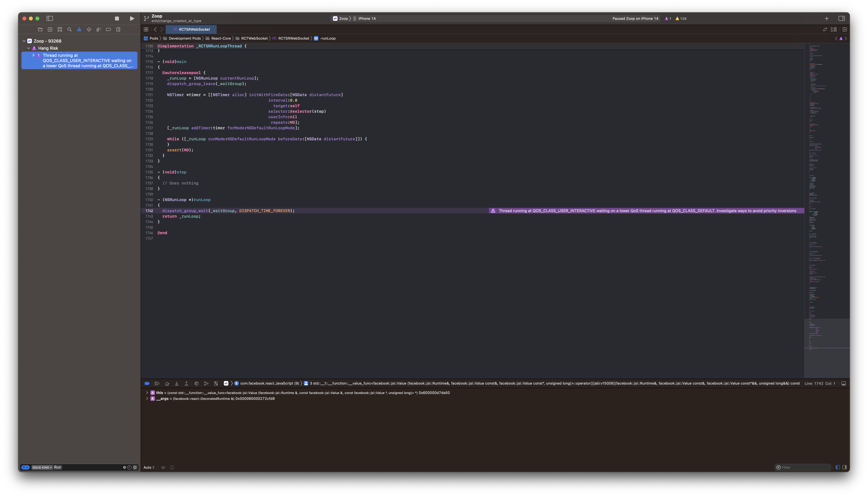Open the Environment Overrides icon

216,383
